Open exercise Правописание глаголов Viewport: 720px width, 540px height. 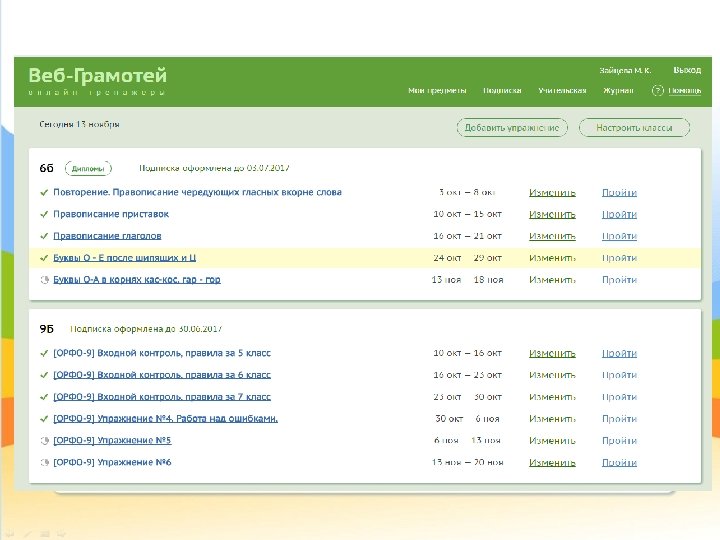107,236
